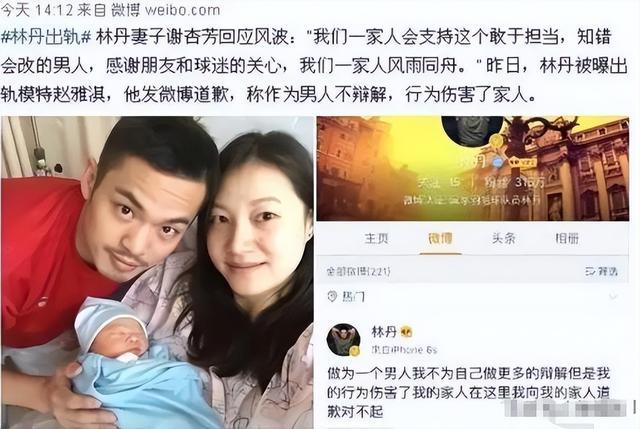Click the membership badge next to 林丹 name
This screenshot has width=640, height=429.
click(x=407, y=332)
